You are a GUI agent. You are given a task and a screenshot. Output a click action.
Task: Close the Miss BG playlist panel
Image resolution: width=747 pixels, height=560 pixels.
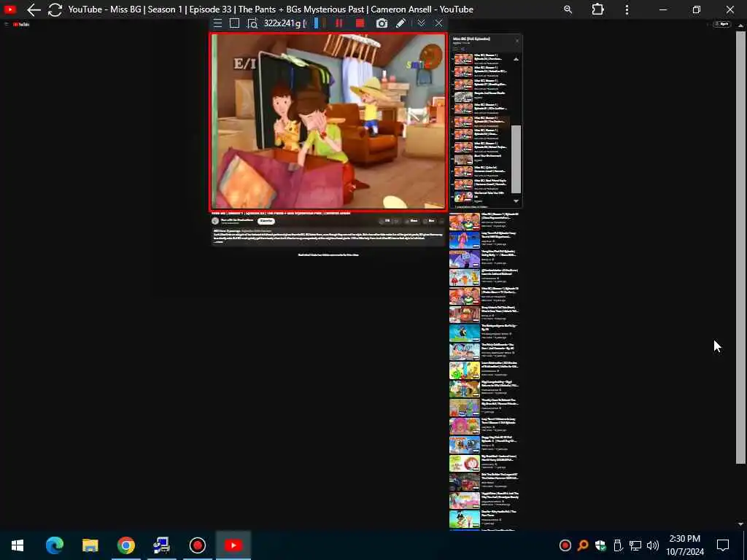pyautogui.click(x=517, y=41)
